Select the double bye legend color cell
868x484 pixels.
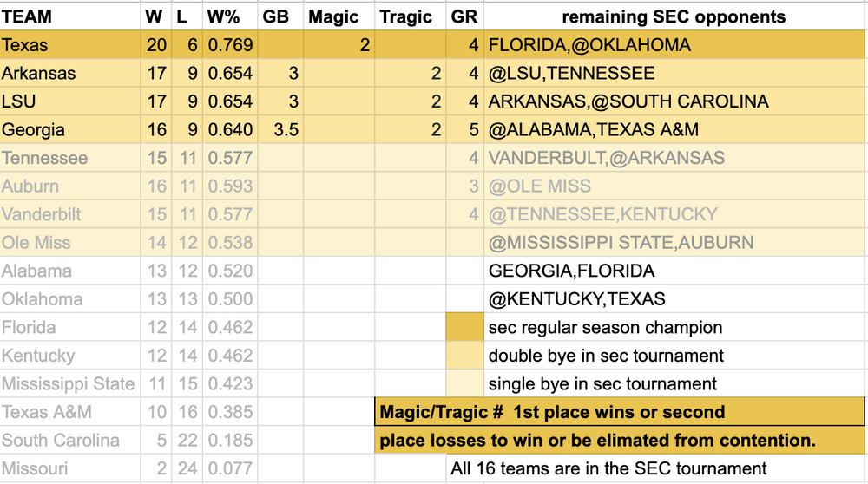(464, 356)
